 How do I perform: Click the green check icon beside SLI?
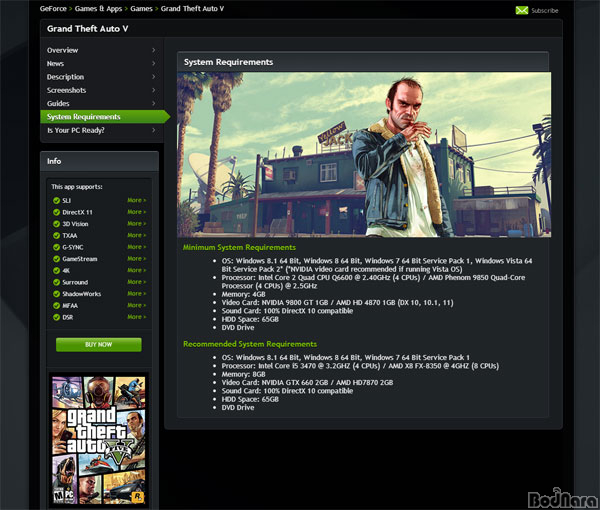coord(56,200)
